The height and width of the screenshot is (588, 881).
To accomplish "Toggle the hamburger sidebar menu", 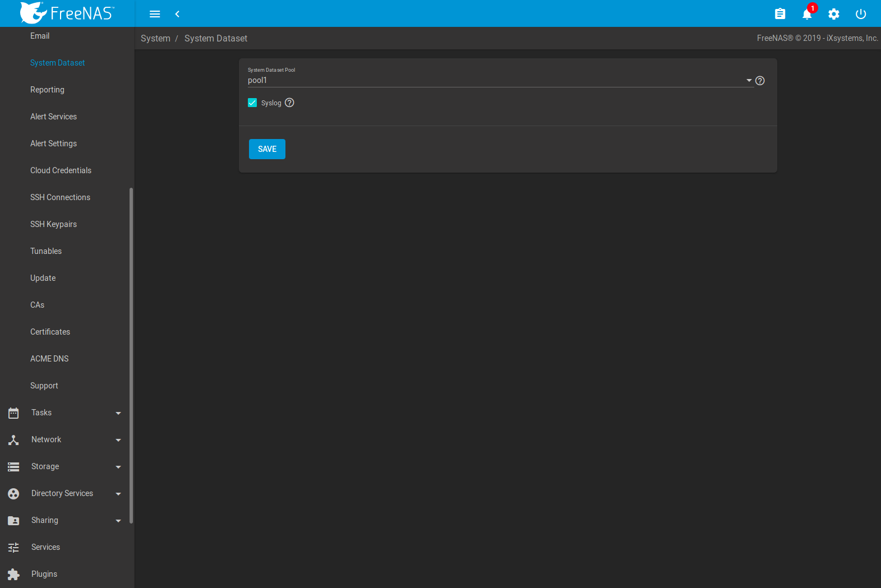I will pos(155,14).
